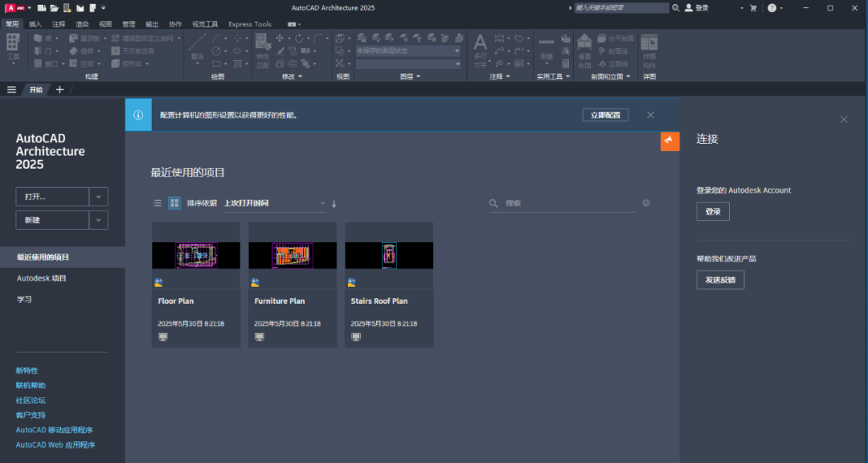Open the Autodesk App Store cart icon
This screenshot has width=868, height=463.
pyautogui.click(x=753, y=7)
